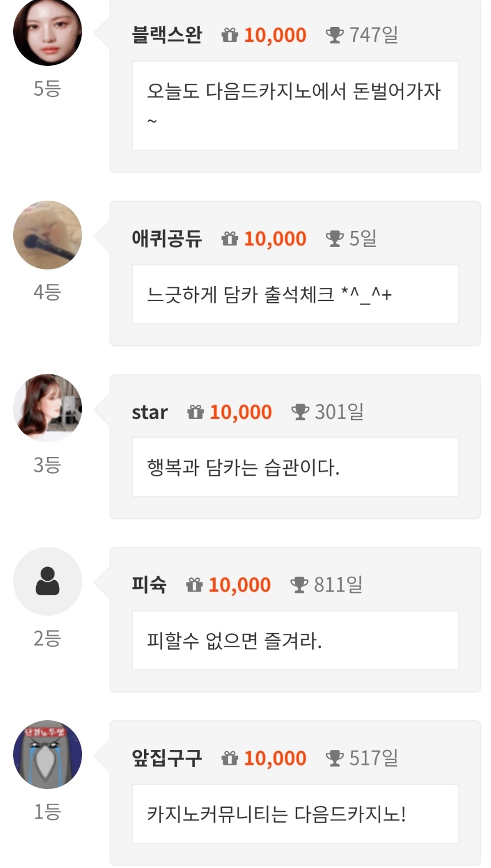This screenshot has width=491, height=868.
Task: Open the 3등 user's profile picture
Action: pyautogui.click(x=48, y=408)
